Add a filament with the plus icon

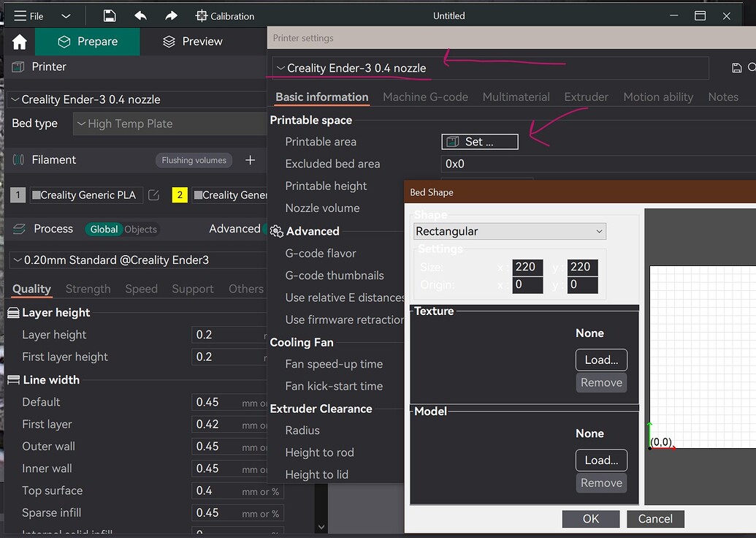pos(251,160)
